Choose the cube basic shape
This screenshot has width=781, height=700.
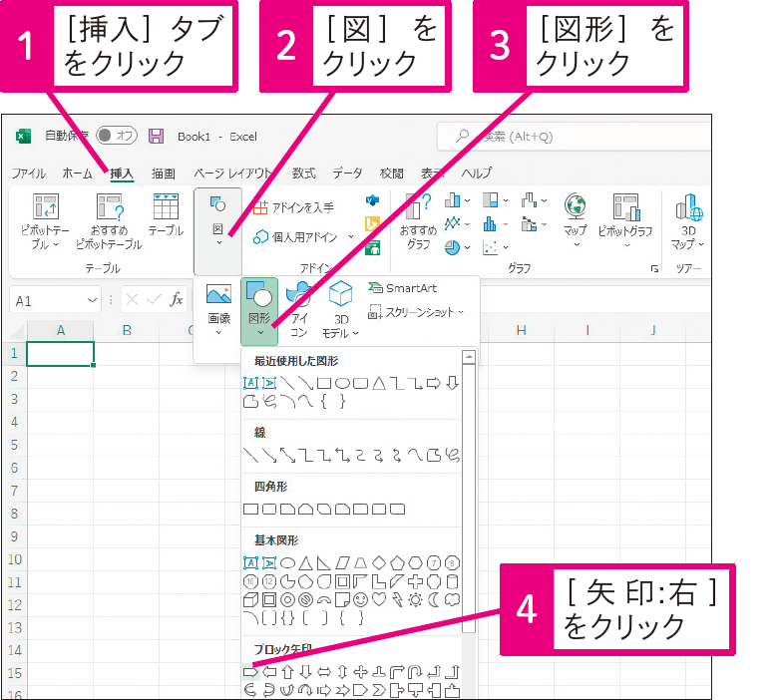(250, 600)
